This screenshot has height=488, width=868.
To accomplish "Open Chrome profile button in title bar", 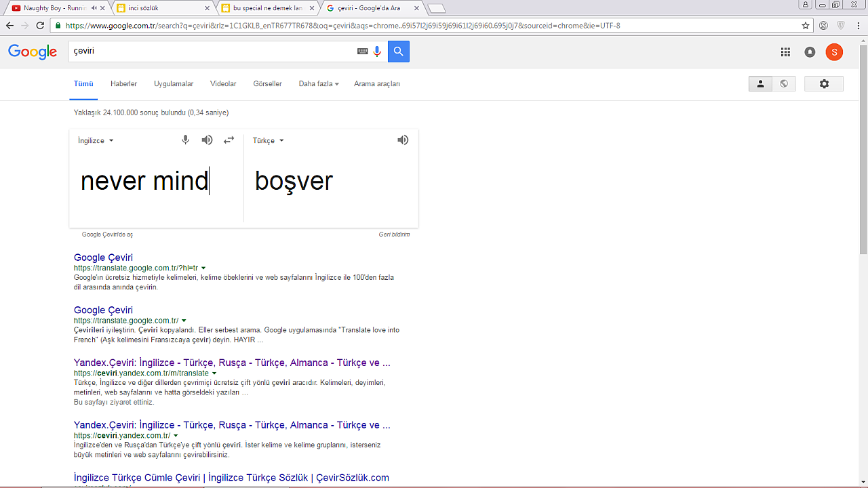I will click(805, 4).
